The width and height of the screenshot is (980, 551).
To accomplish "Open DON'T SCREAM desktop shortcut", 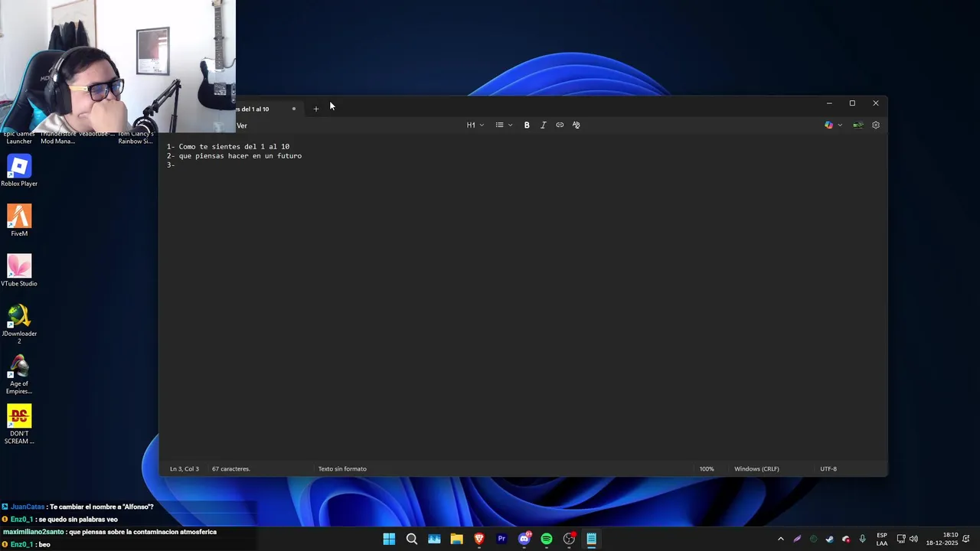I will (x=19, y=425).
